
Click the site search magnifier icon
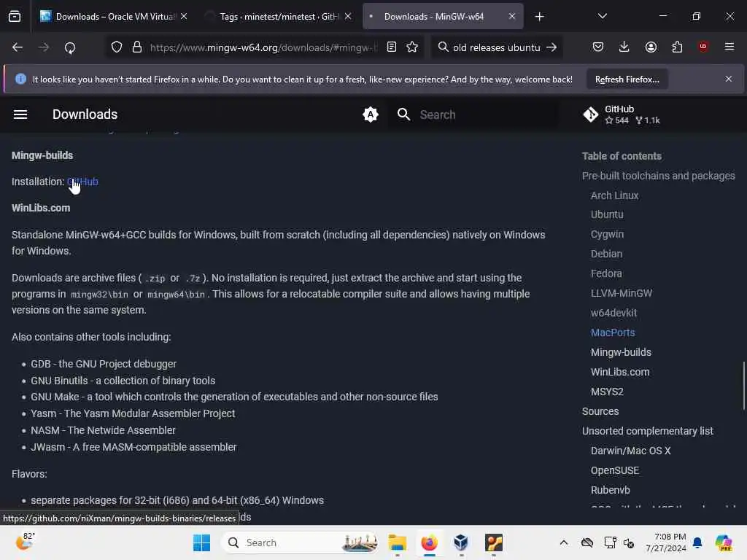point(403,114)
